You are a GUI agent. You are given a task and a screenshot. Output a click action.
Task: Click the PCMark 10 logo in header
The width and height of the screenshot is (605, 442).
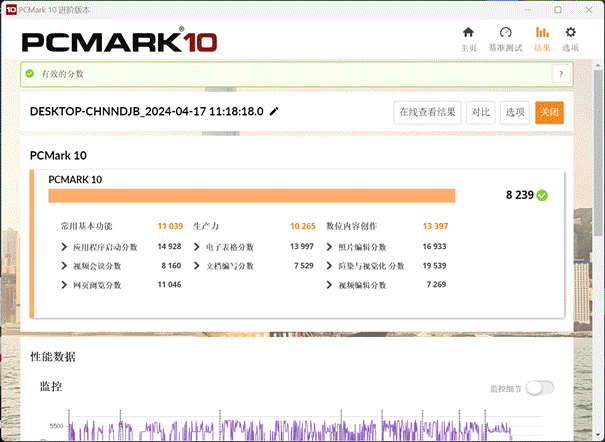[119, 43]
